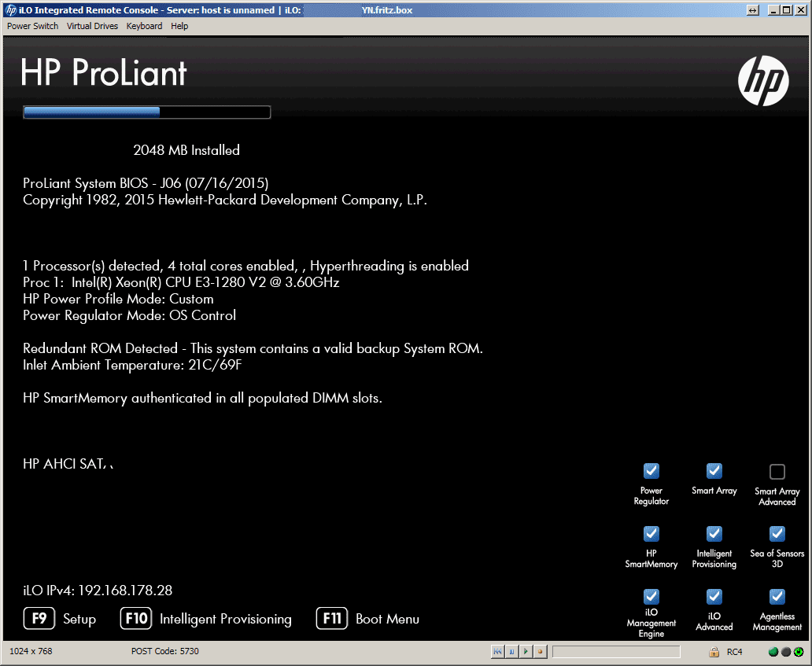Click the window resize-to-fit arrows button
812x666 pixels.
752,10
